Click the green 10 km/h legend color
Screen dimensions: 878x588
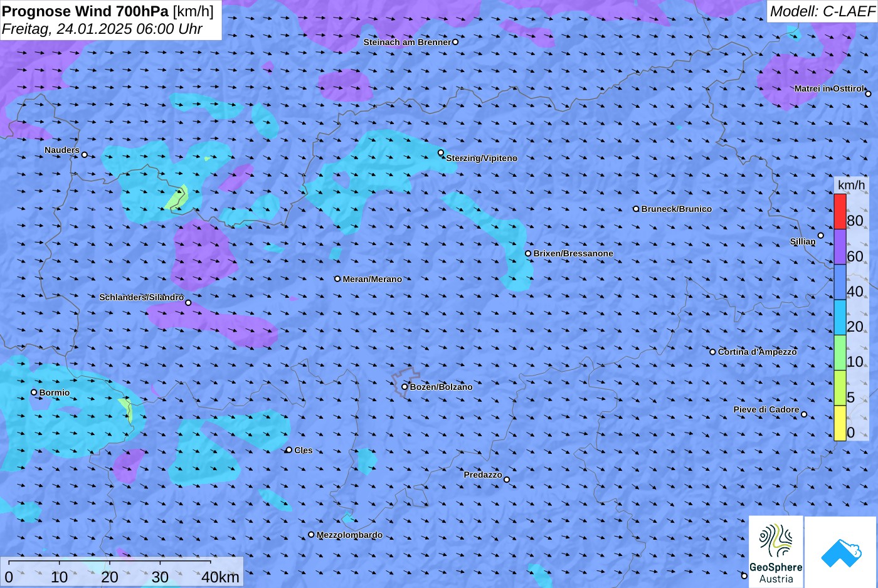click(840, 353)
